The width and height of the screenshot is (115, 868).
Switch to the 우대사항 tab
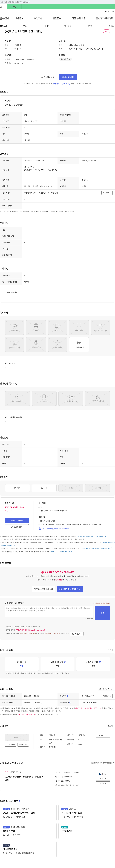coord(46,26)
